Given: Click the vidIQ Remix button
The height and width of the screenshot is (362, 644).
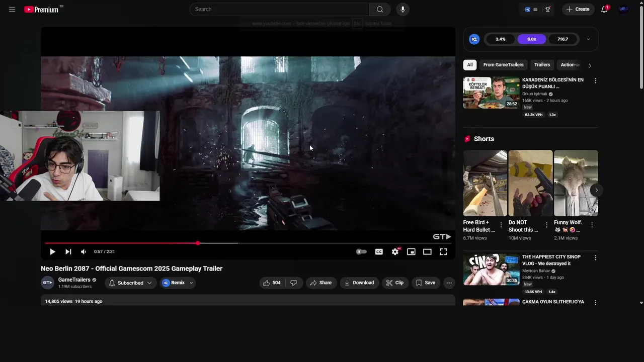Looking at the screenshot, I should [x=173, y=283].
